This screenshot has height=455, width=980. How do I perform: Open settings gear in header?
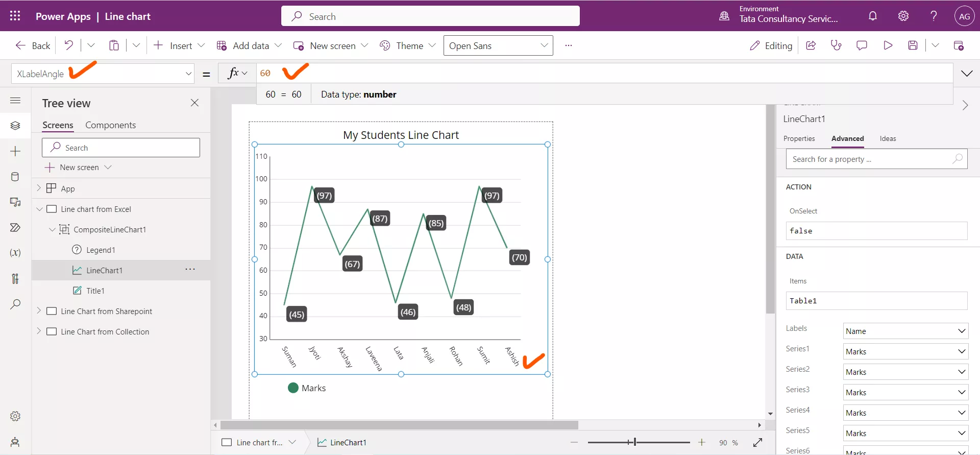point(903,16)
